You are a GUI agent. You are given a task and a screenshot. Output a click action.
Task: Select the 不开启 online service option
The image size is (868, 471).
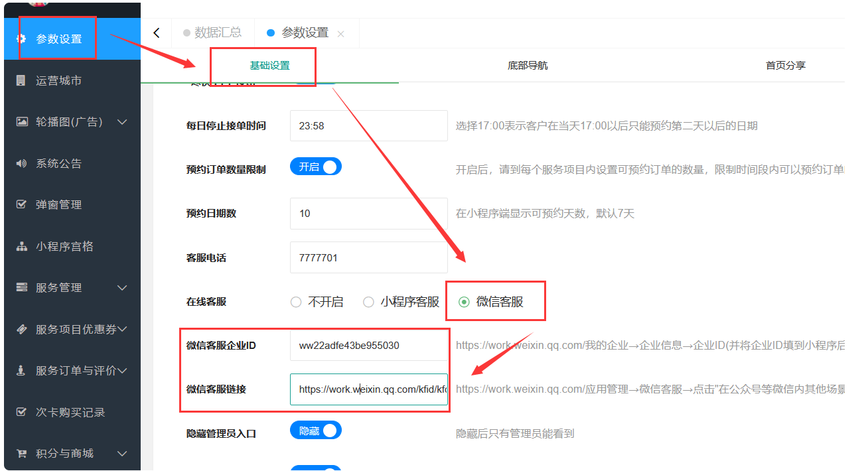(x=317, y=302)
